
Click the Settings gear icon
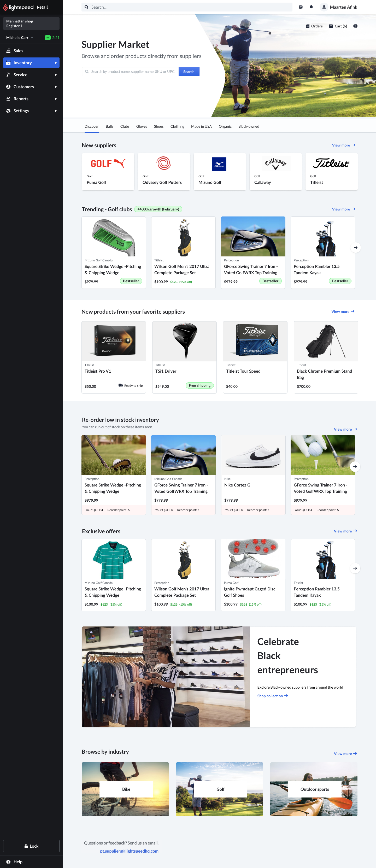[x=8, y=111]
